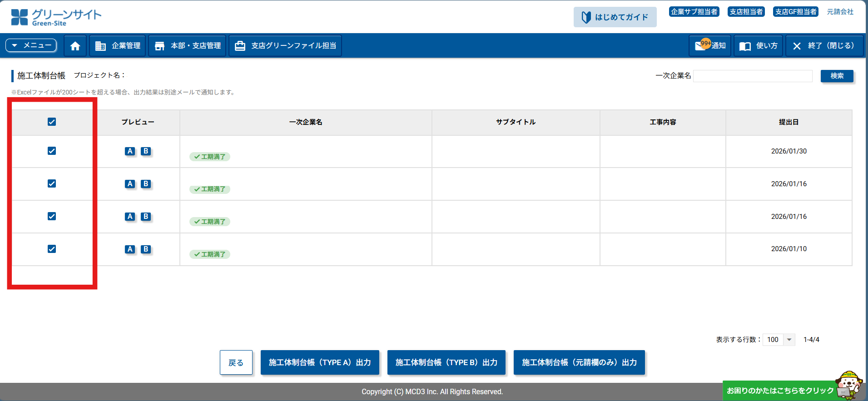Uncheck the checkbox for the 2026/01/10 row
This screenshot has width=868, height=401.
[x=52, y=249]
